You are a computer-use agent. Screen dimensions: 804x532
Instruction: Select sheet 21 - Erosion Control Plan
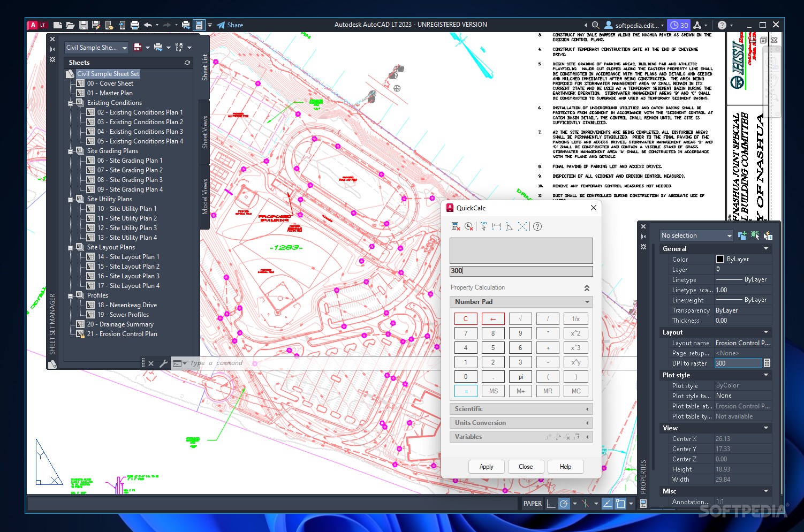(122, 334)
